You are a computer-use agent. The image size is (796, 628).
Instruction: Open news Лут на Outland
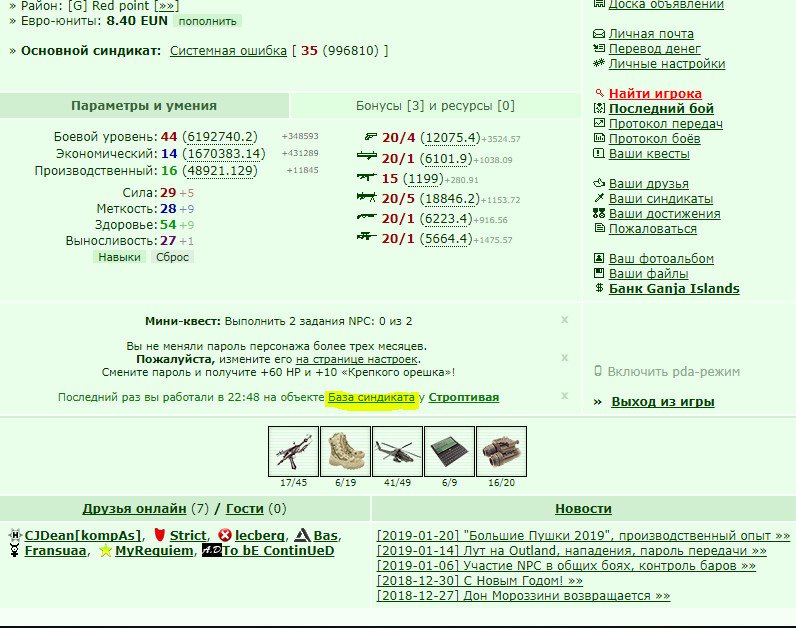[572, 551]
